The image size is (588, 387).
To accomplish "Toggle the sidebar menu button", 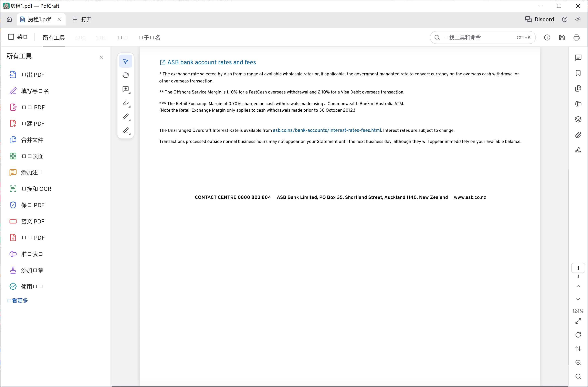I will coord(18,37).
